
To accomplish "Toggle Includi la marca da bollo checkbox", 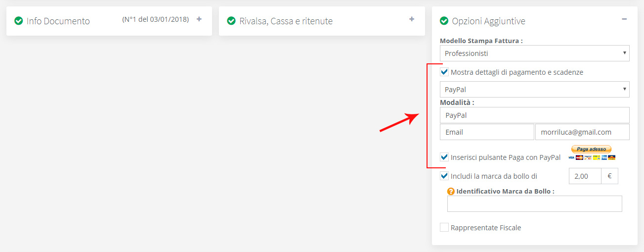I will tap(444, 176).
